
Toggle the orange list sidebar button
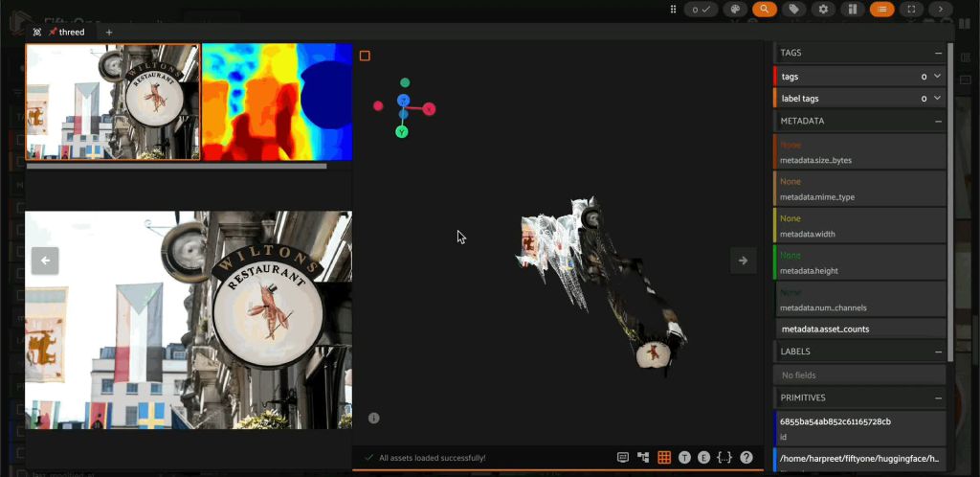tap(881, 9)
